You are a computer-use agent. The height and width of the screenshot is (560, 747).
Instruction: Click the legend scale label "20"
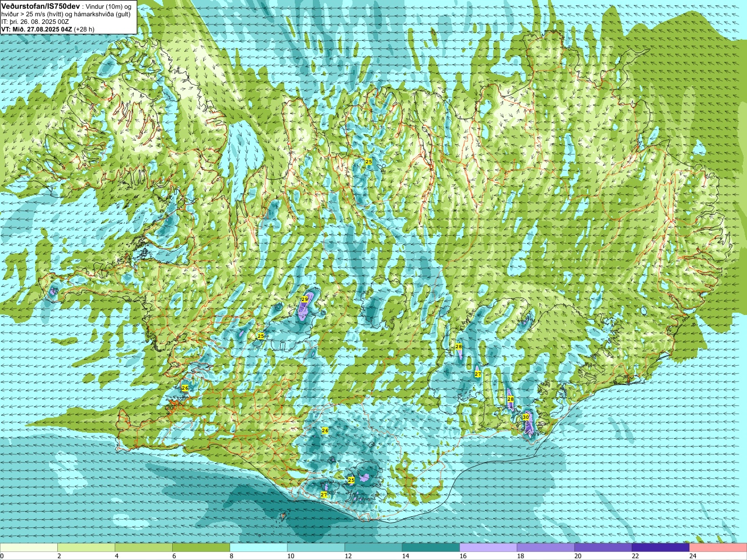[578, 556]
